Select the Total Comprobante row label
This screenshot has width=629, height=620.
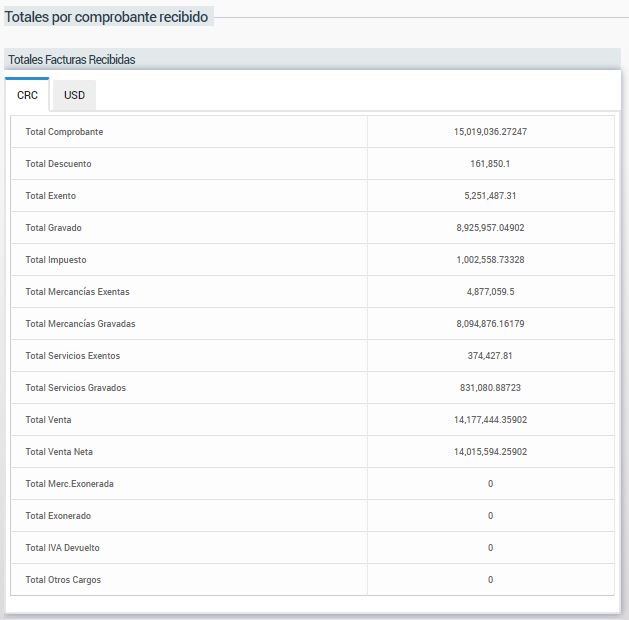(64, 132)
